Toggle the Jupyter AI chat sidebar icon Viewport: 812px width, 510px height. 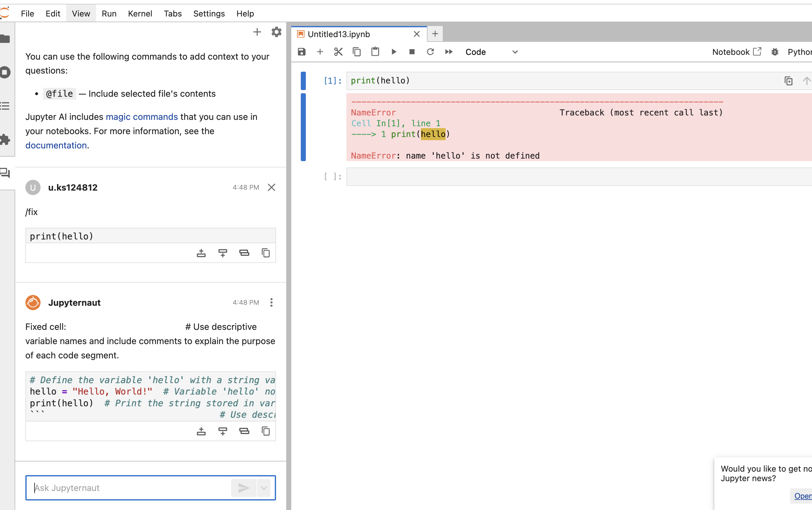coord(5,173)
